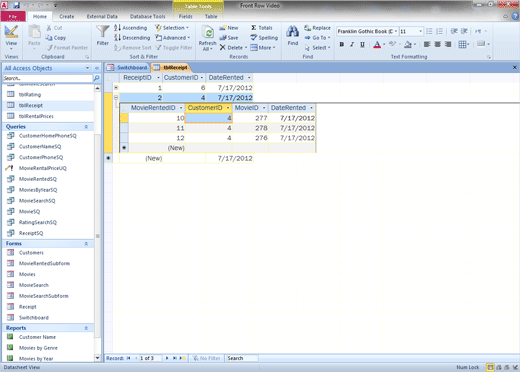This screenshot has width=520, height=372.
Task: Open Advanced filter options dropdown
Action: point(173,38)
